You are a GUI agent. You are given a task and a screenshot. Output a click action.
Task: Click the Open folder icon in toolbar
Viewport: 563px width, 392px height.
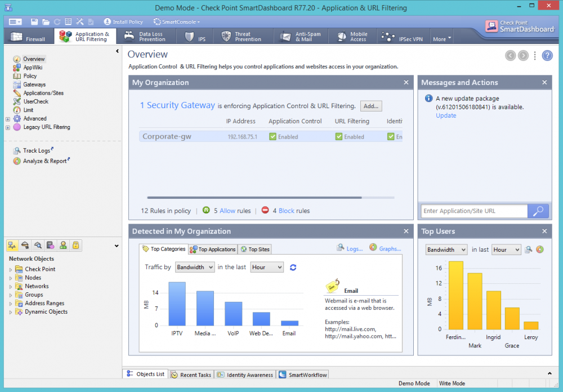[46, 22]
